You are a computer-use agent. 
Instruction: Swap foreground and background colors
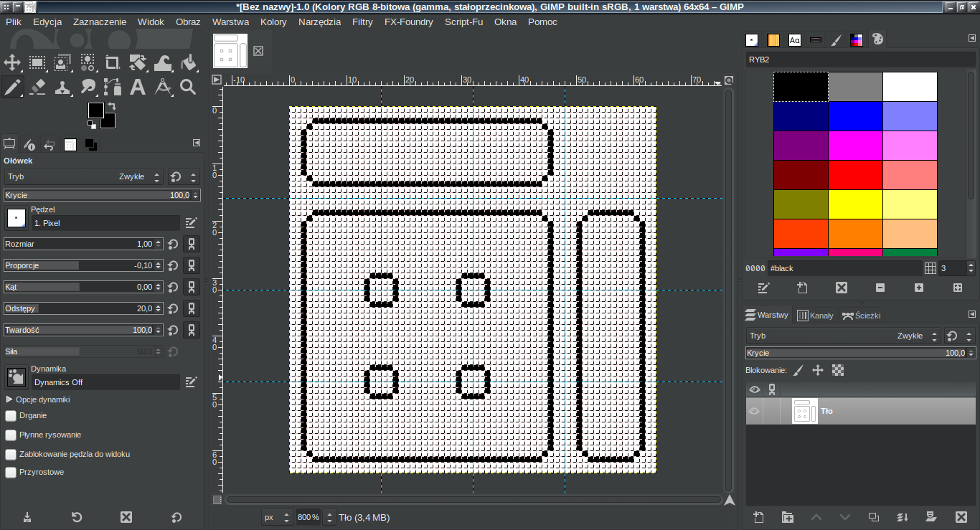click(x=112, y=107)
